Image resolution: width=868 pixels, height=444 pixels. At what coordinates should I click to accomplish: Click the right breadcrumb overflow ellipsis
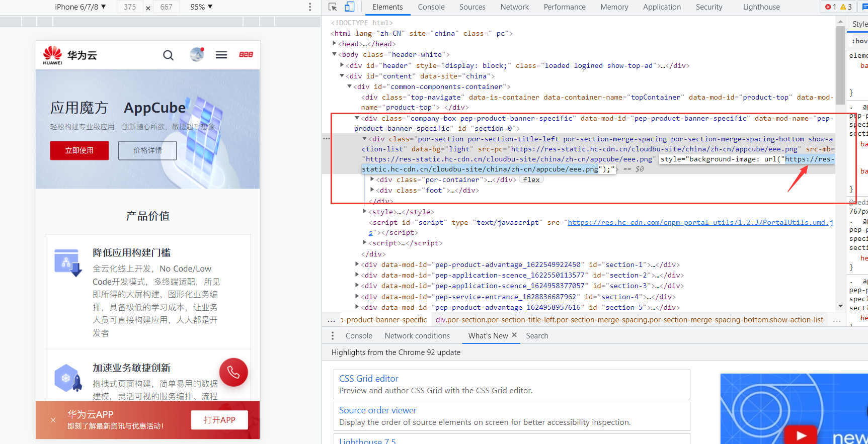837,320
